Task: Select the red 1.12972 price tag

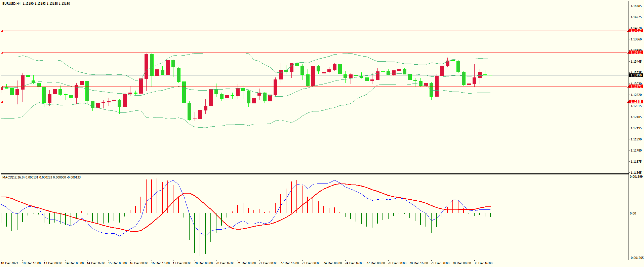Action: [x=636, y=87]
